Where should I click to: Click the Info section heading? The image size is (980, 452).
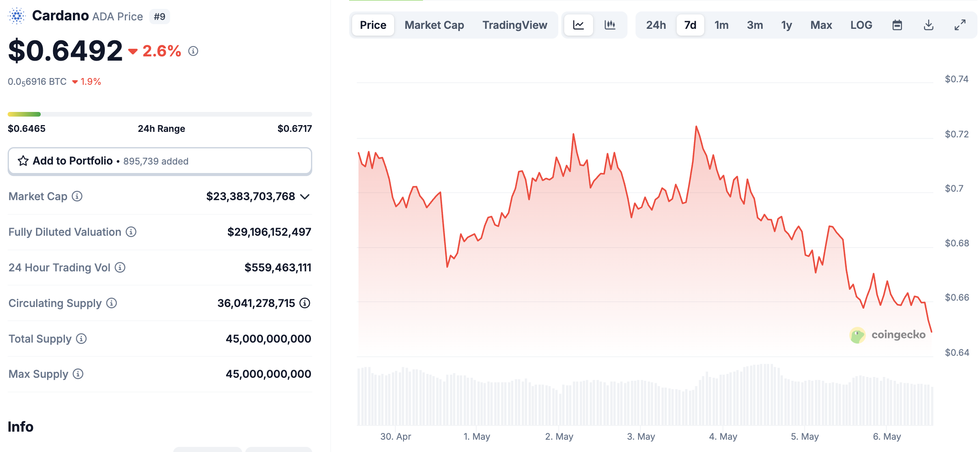(x=20, y=427)
